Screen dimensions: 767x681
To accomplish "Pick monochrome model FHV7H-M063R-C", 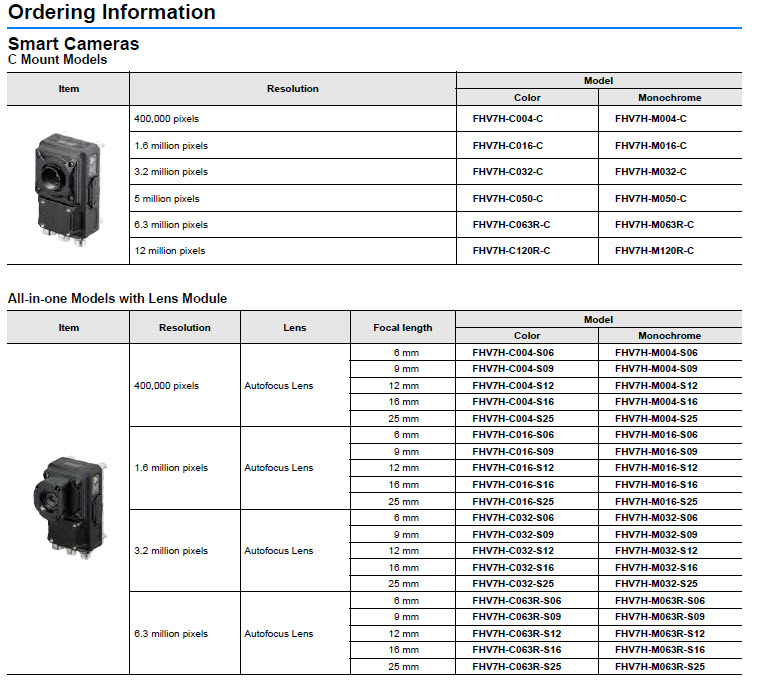I will [x=654, y=225].
